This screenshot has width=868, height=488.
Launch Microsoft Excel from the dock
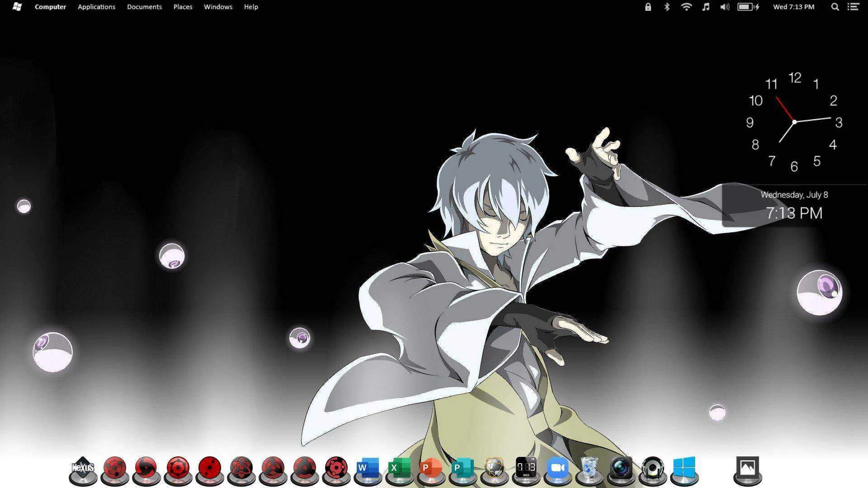[x=399, y=468]
